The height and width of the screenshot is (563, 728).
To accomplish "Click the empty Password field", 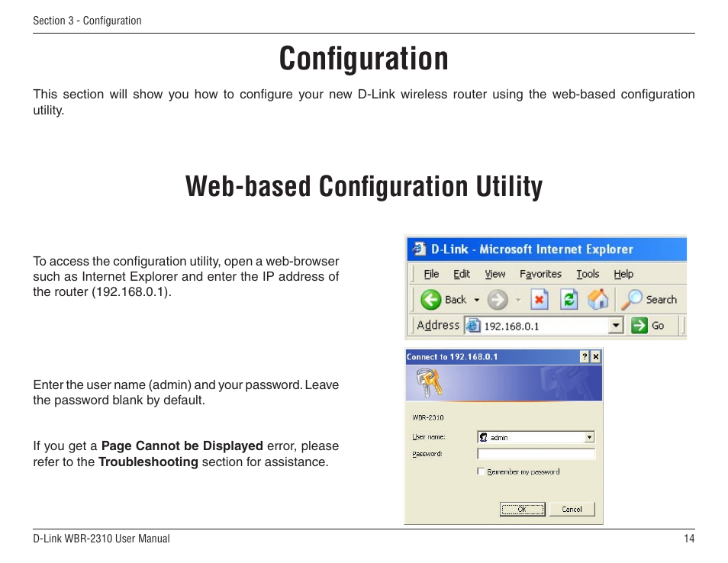I will [536, 454].
